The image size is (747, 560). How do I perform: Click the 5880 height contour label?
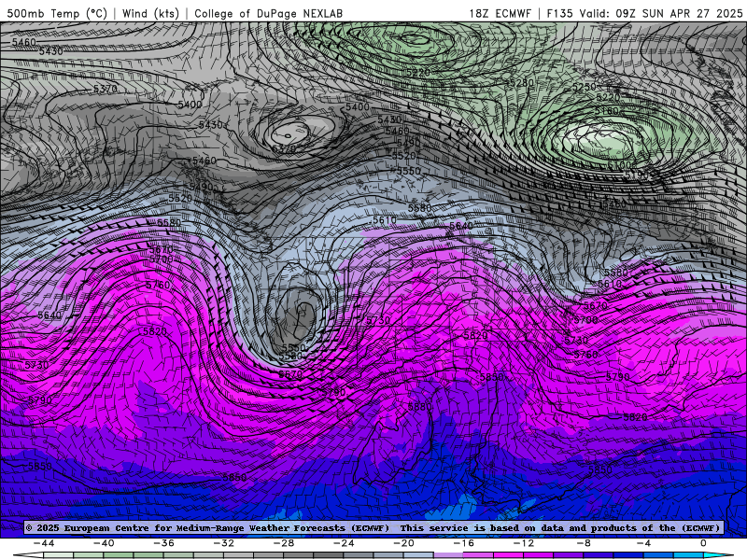coord(419,407)
